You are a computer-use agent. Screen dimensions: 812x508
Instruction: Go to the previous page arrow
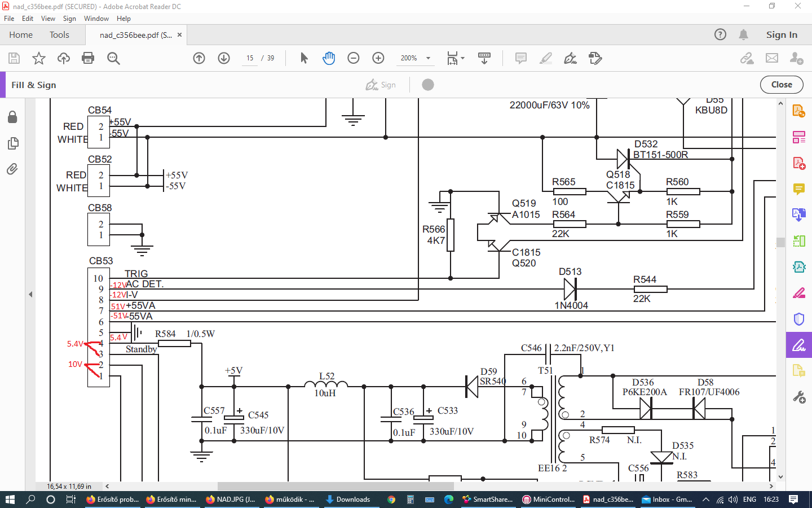199,58
